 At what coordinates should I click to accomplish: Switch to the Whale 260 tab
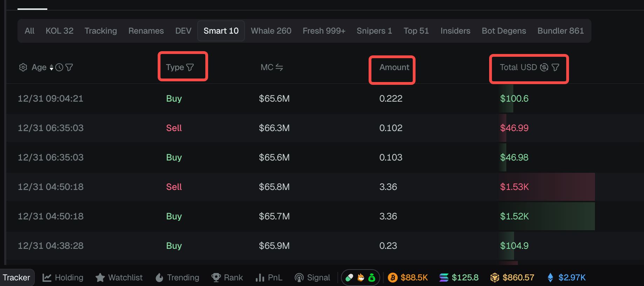point(271,31)
